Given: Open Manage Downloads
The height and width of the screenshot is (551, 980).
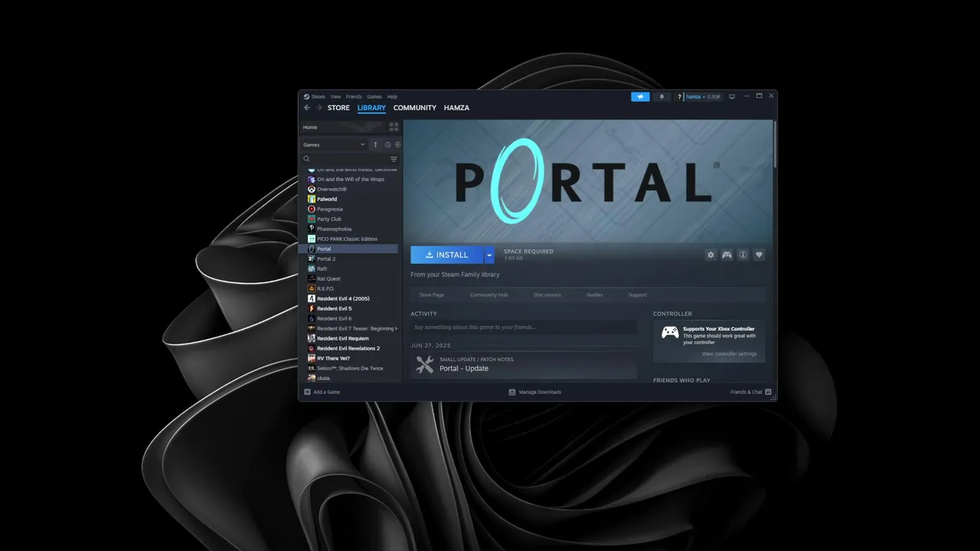Looking at the screenshot, I should point(535,392).
